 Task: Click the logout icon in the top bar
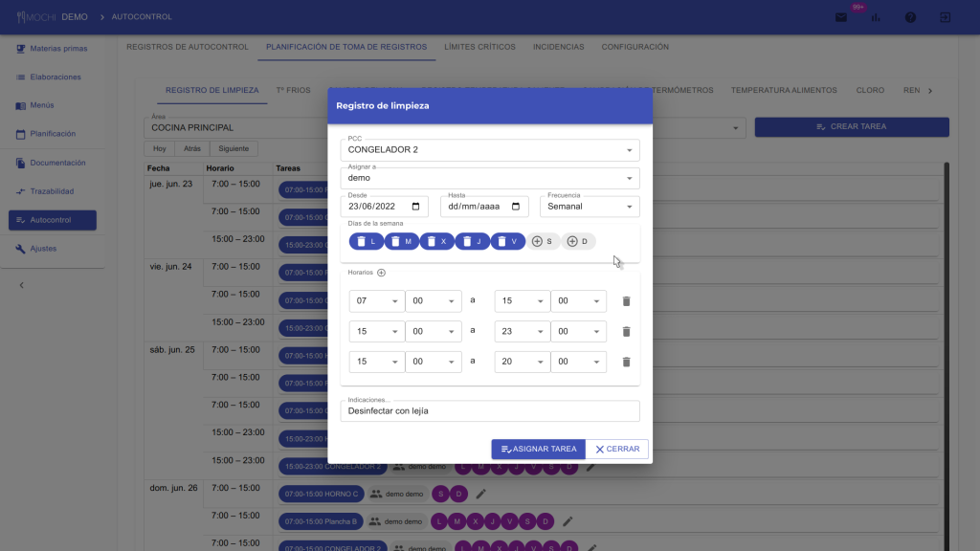945,17
